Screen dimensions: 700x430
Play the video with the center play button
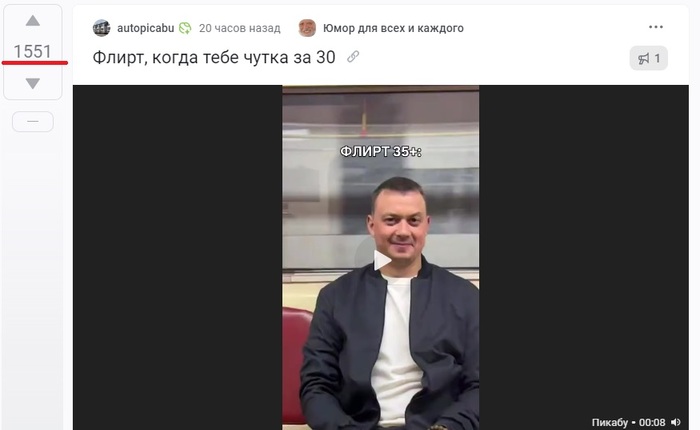click(381, 260)
